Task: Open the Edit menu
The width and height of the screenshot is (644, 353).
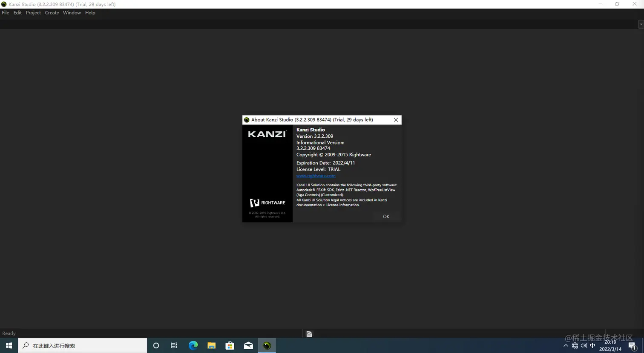Action: coord(17,13)
